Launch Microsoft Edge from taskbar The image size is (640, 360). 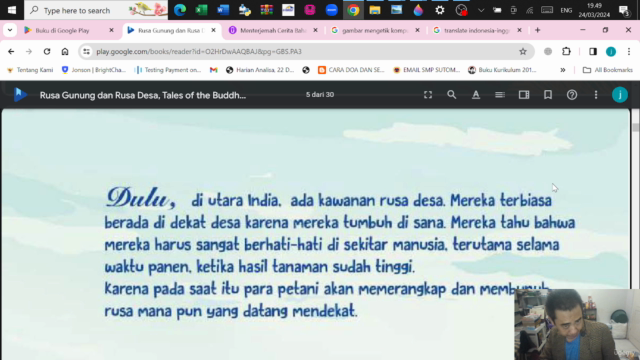tap(180, 10)
